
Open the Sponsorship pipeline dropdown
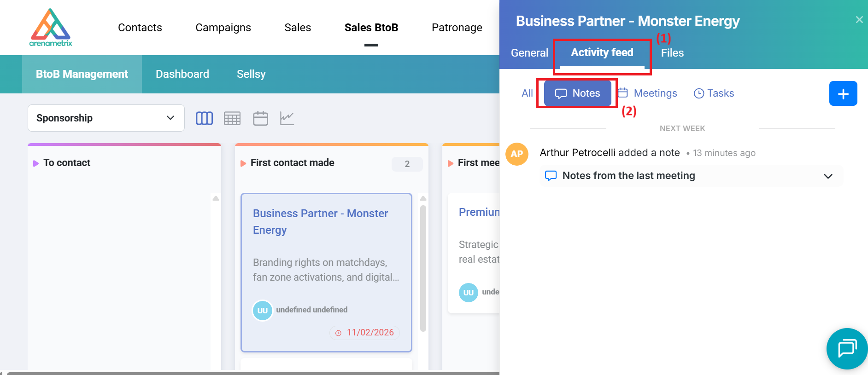point(106,118)
